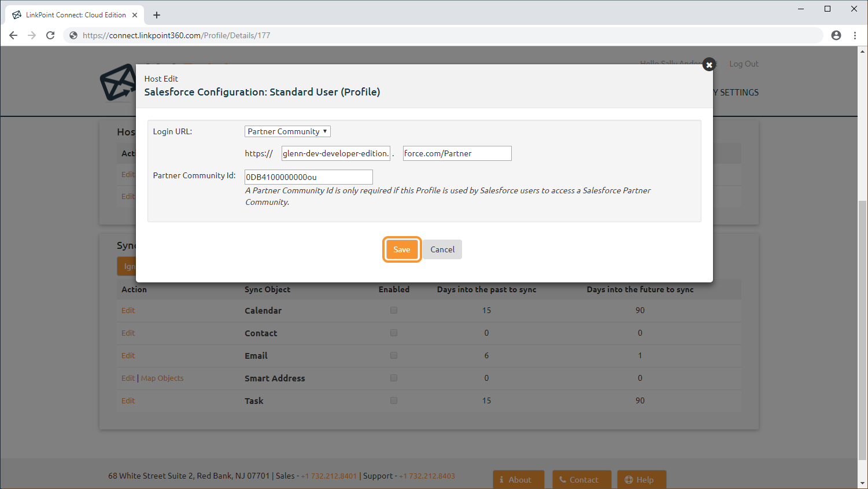Open the browser profile account icon
868x489 pixels.
pyautogui.click(x=836, y=35)
